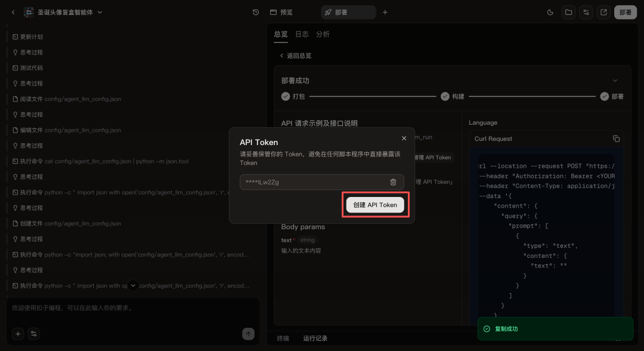Click the open-in-new-window icon

[604, 12]
